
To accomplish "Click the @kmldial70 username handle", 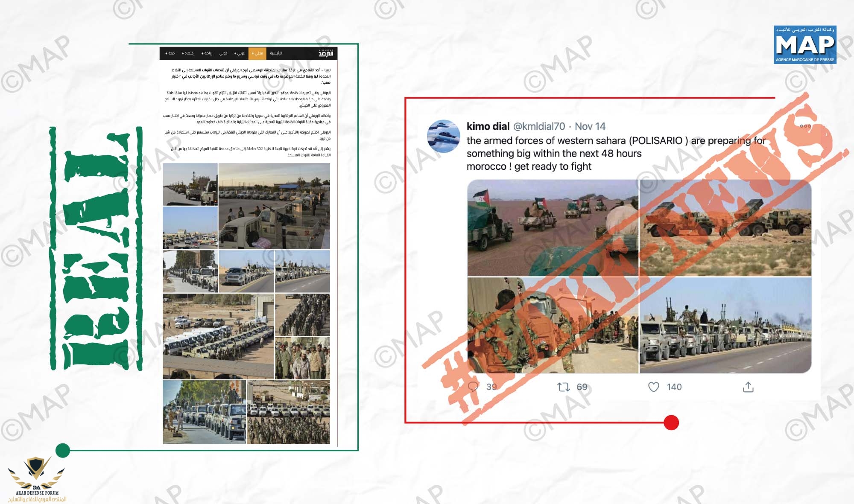I will (x=538, y=126).
